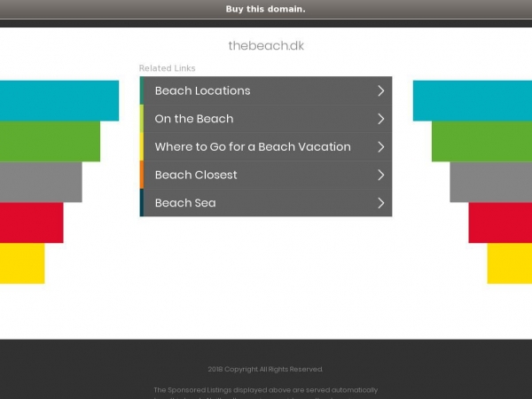Open Where to Go for a Beach Vacation
This screenshot has height=399, width=532.
(266, 146)
